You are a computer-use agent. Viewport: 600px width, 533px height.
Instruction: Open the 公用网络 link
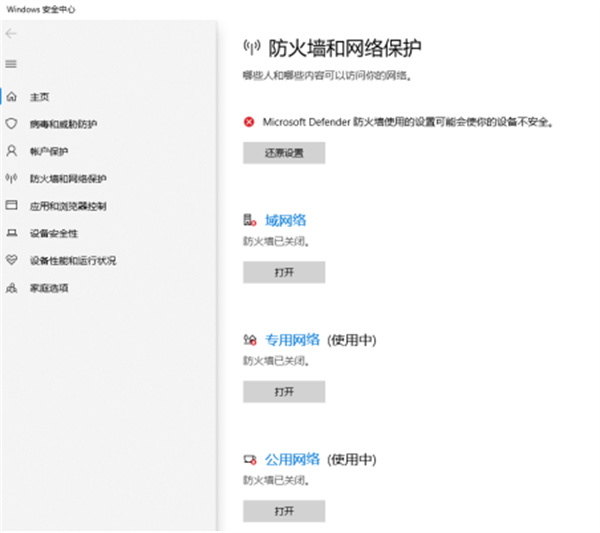(293, 459)
